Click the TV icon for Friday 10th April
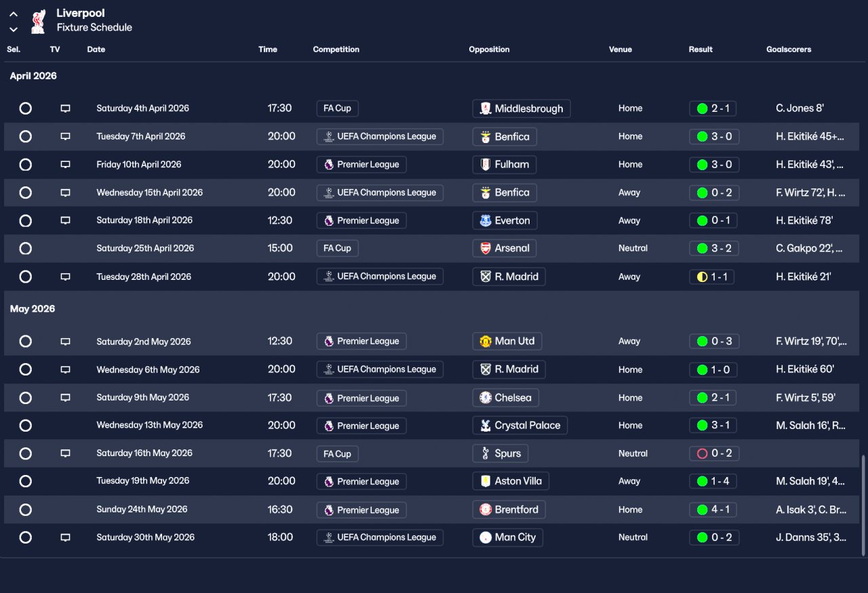The height and width of the screenshot is (593, 868). coord(65,165)
